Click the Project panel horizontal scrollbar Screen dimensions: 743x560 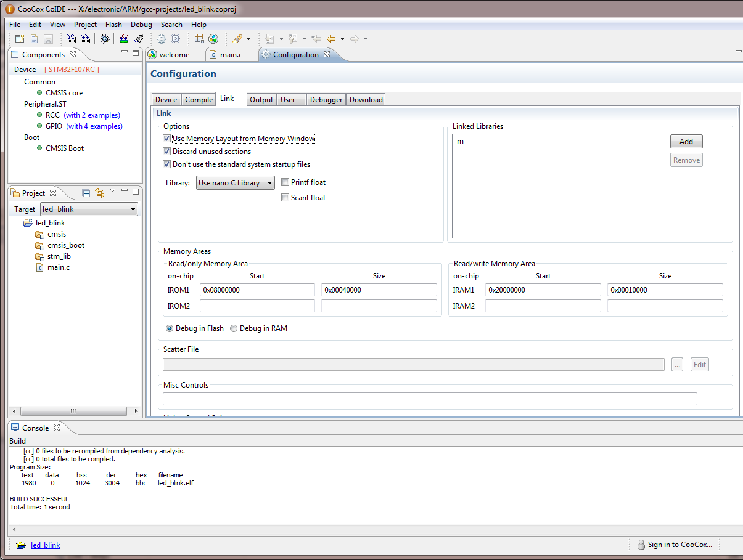(x=73, y=411)
